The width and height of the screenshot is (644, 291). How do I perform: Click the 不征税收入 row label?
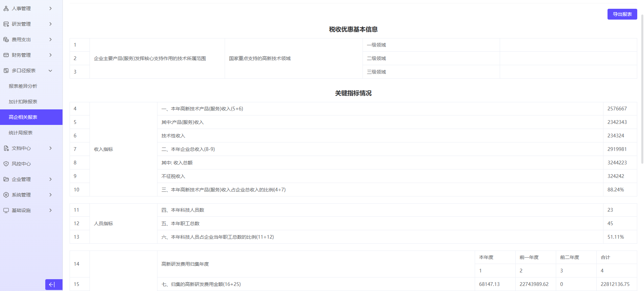173,176
